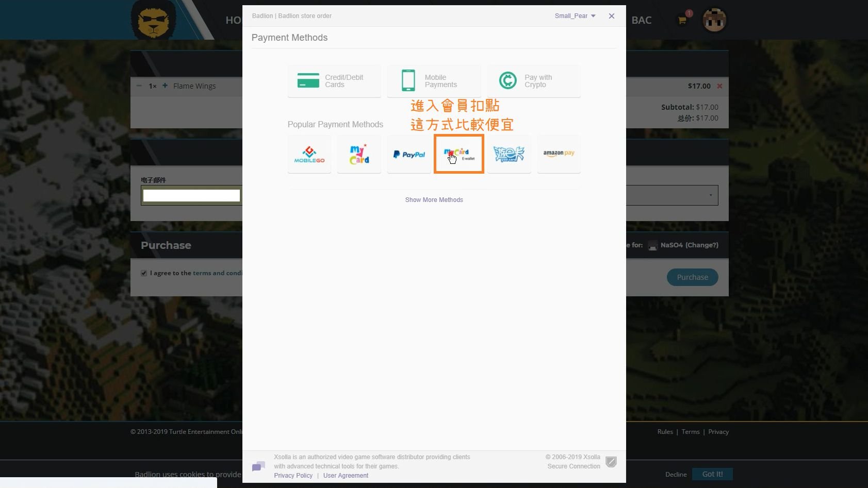This screenshot has width=868, height=488.
Task: Open user avatar in page header
Action: (714, 21)
